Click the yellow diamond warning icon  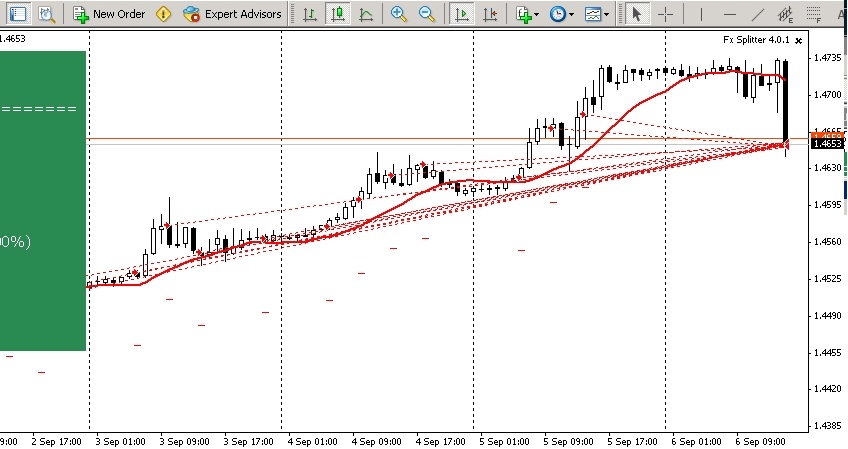pyautogui.click(x=163, y=14)
